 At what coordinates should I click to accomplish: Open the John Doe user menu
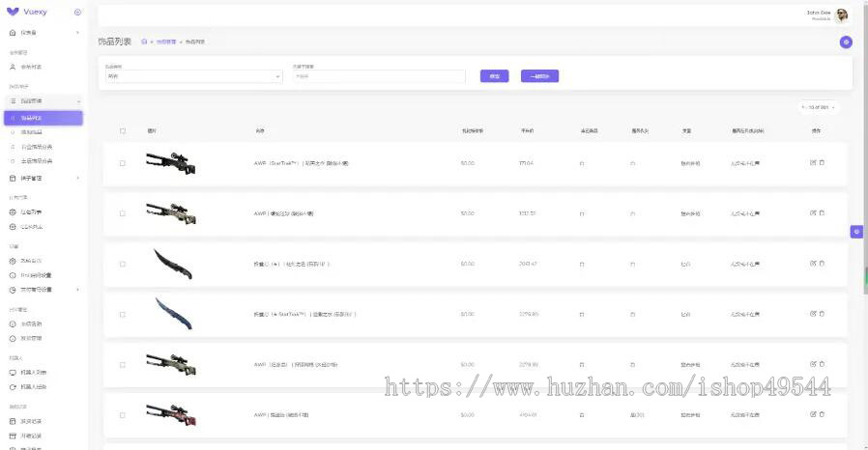click(x=827, y=15)
